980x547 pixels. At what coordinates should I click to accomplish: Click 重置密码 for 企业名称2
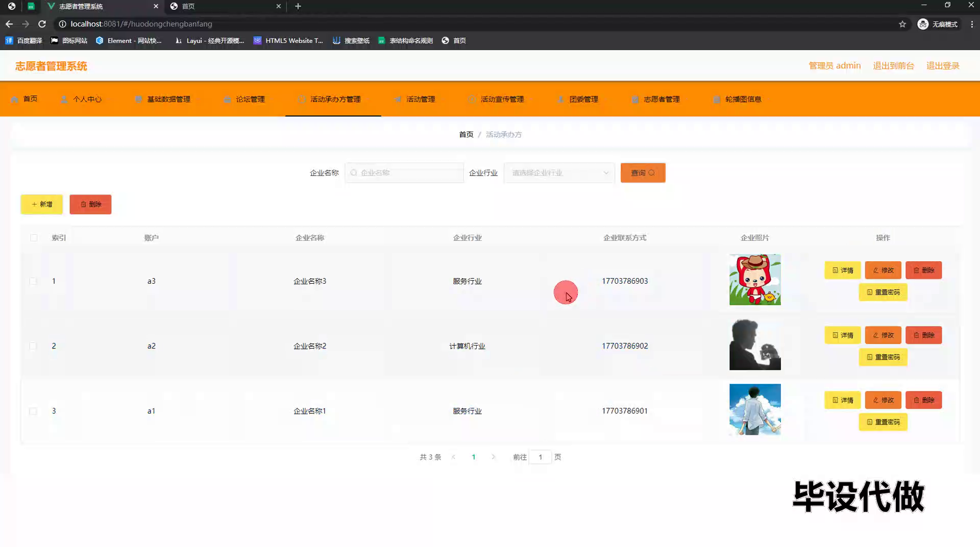point(883,357)
